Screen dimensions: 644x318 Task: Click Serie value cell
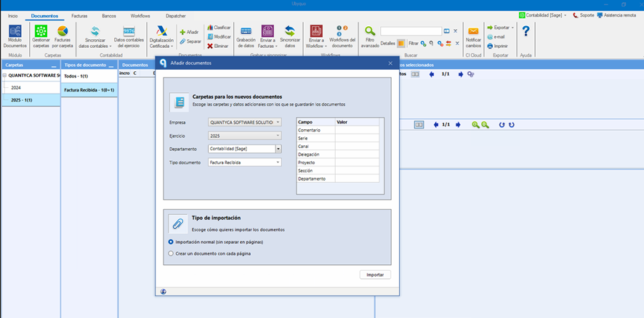(x=357, y=138)
